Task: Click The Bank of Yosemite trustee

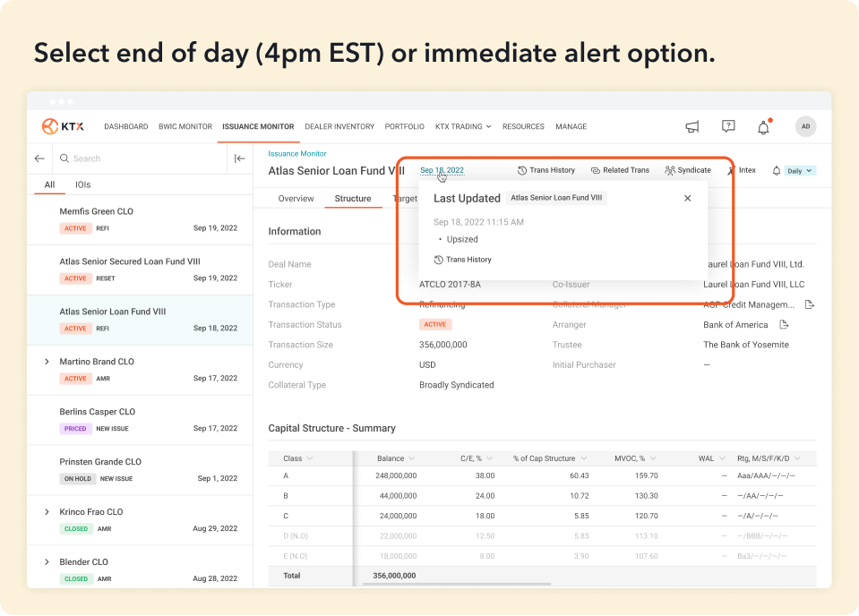Action: pyautogui.click(x=746, y=345)
